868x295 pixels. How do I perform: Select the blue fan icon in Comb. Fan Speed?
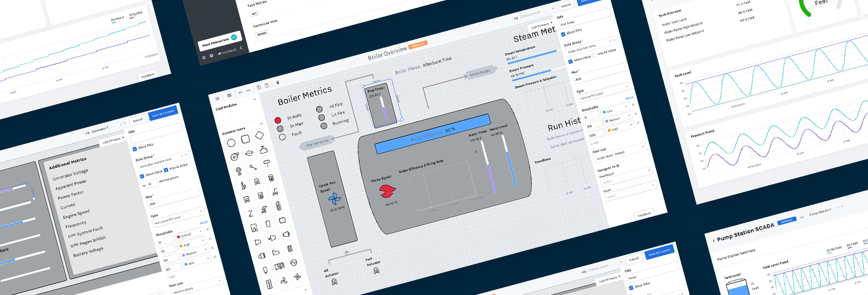(x=334, y=200)
